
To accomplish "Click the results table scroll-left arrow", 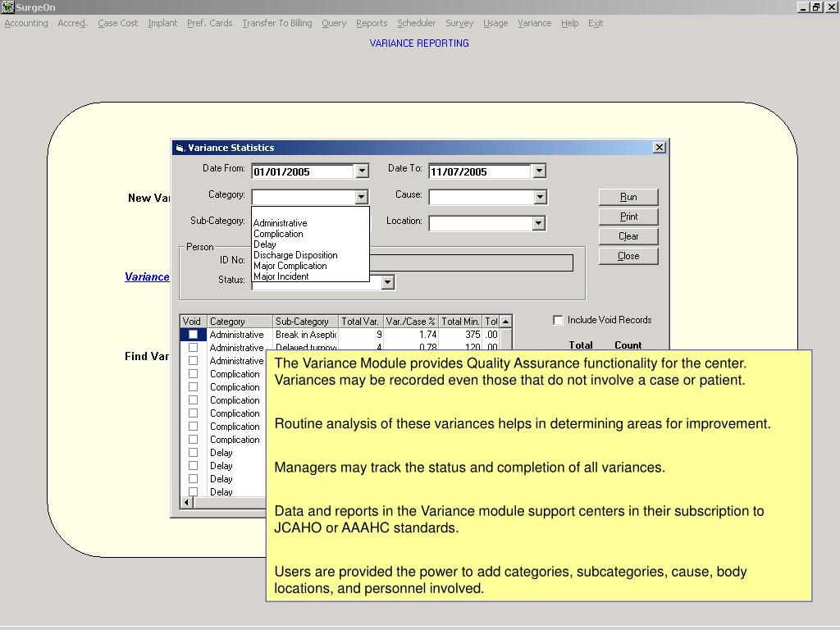I will point(186,503).
